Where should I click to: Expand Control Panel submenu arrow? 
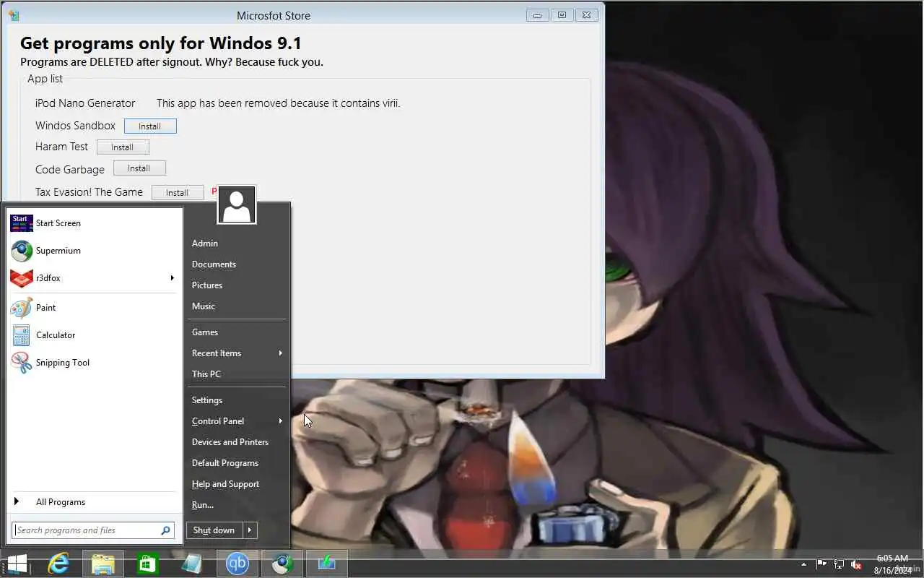pyautogui.click(x=280, y=421)
